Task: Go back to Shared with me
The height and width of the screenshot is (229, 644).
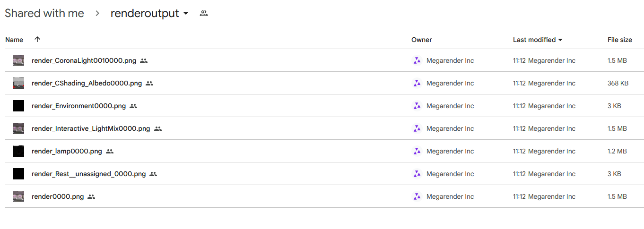Action: 44,14
